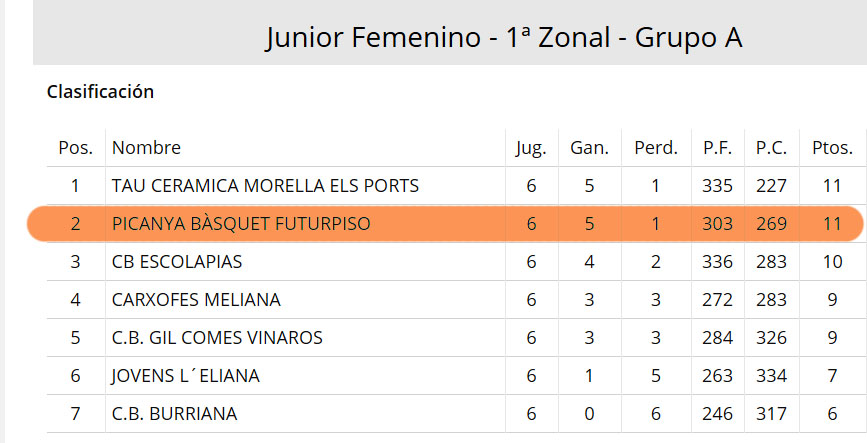This screenshot has width=867, height=443.
Task: Click the Nombre column header
Action: coord(146,148)
